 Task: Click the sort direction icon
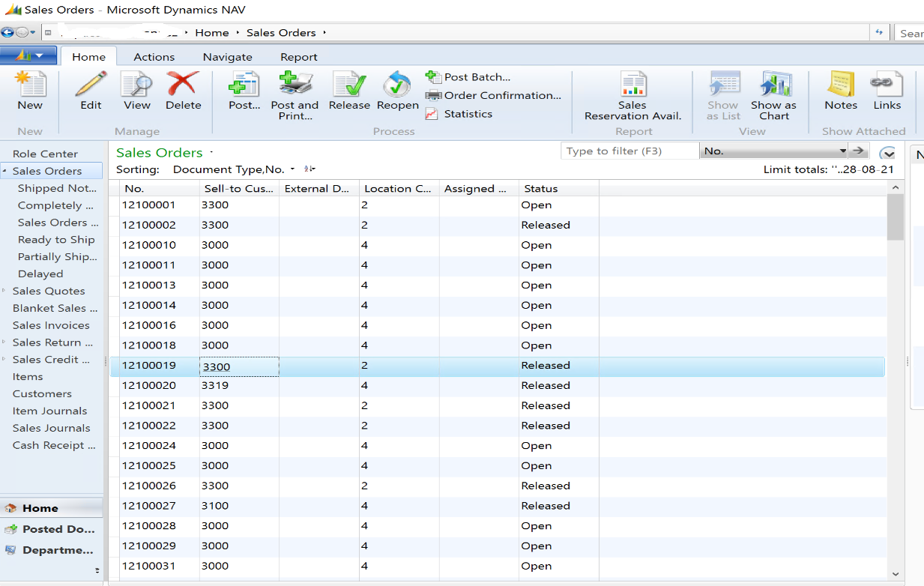pos(310,169)
